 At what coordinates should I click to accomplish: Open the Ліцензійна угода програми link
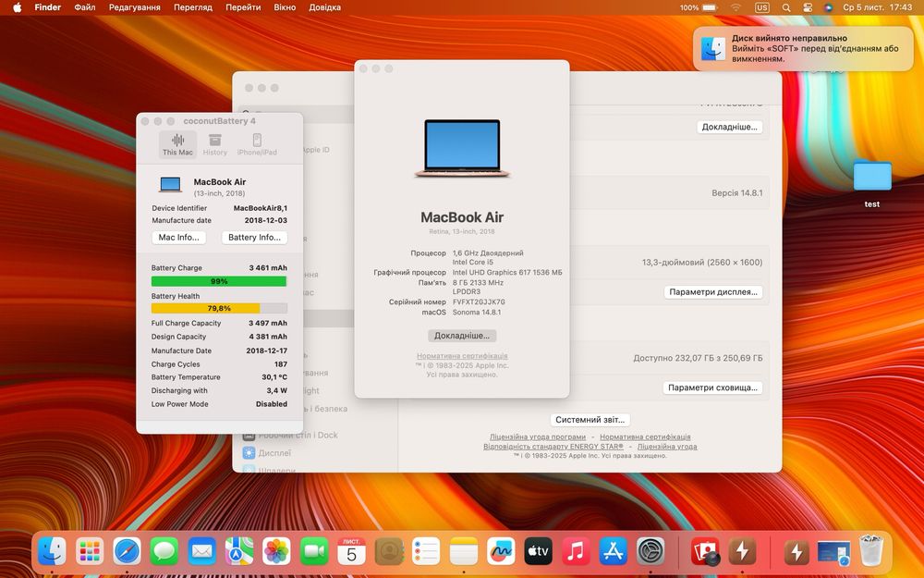(x=538, y=437)
